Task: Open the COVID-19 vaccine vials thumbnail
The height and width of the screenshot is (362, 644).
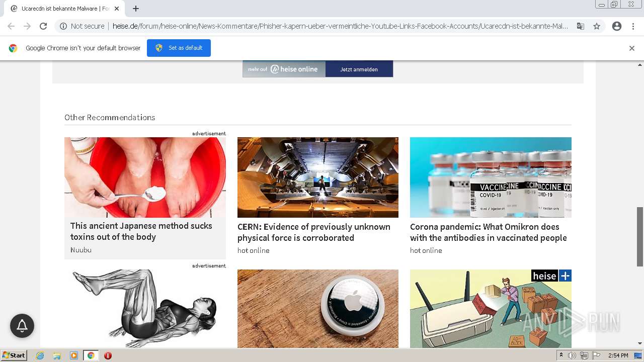Action: pos(491,177)
